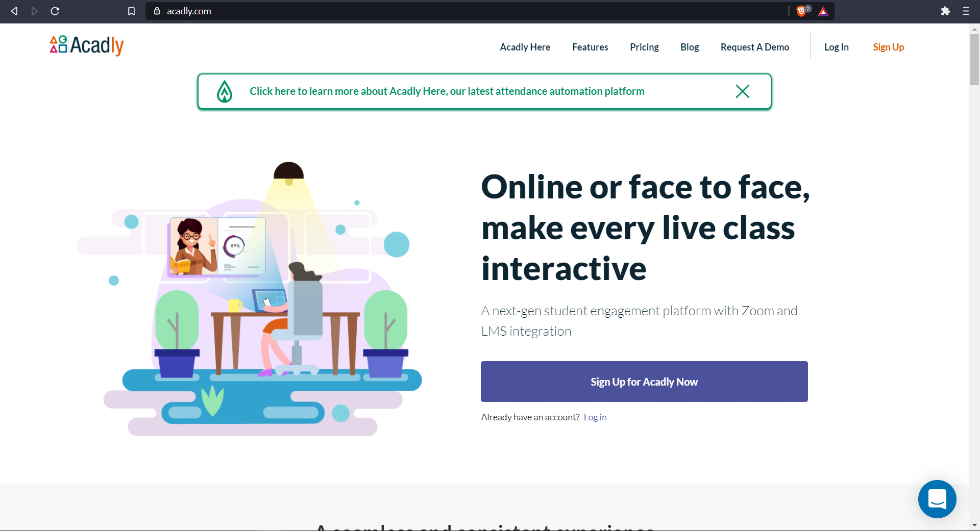Image resolution: width=980 pixels, height=531 pixels.
Task: Click the flame icon in banner
Action: point(225,92)
